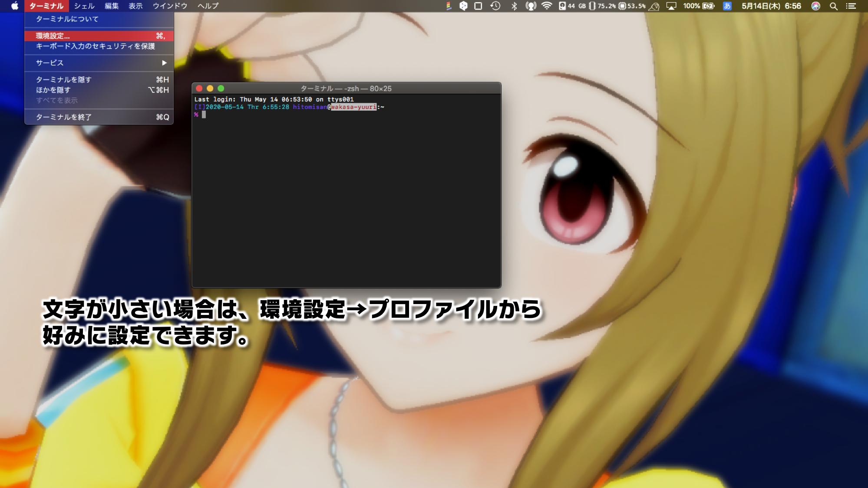The width and height of the screenshot is (868, 488).
Task: Click the Last login text line
Action: point(274,99)
